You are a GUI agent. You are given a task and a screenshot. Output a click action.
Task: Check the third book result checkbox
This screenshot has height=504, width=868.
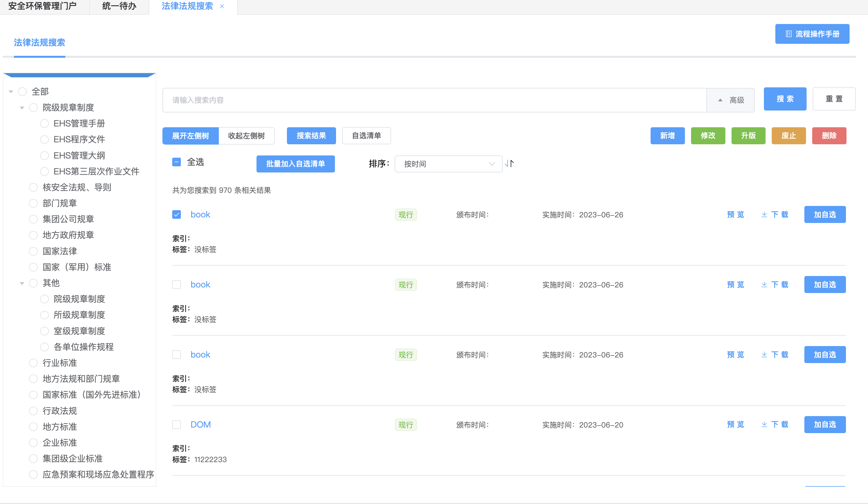pos(176,354)
